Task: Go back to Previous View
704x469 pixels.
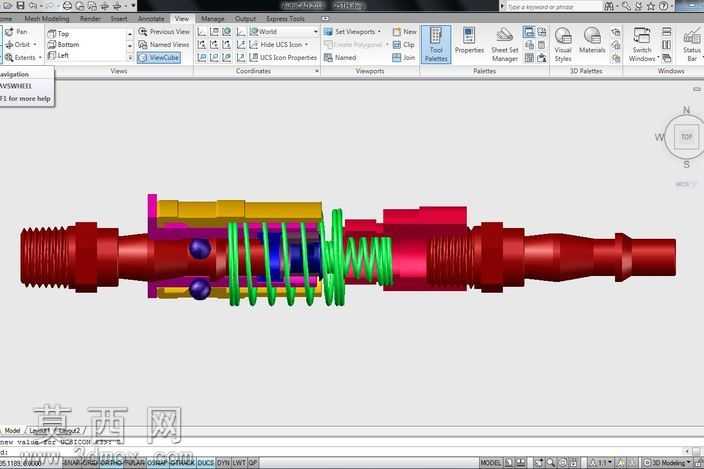Action: pyautogui.click(x=164, y=32)
